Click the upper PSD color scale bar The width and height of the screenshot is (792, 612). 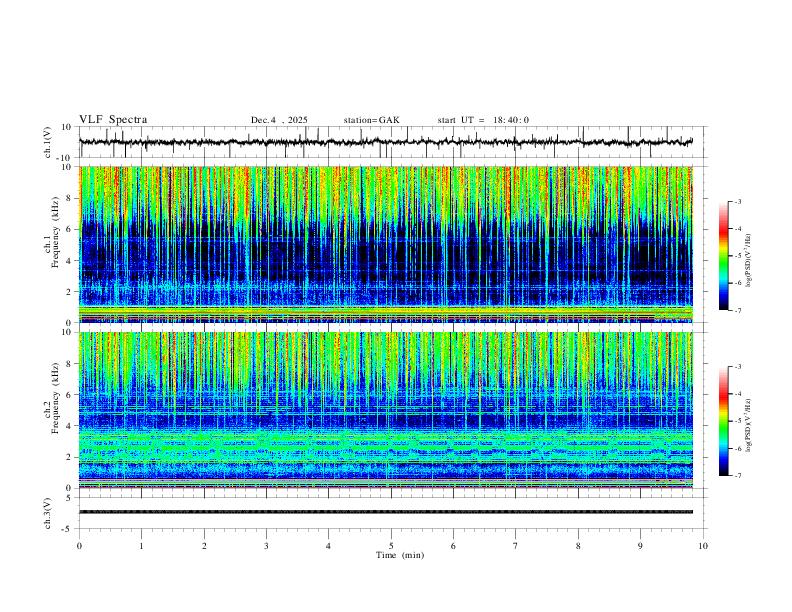[x=723, y=256]
